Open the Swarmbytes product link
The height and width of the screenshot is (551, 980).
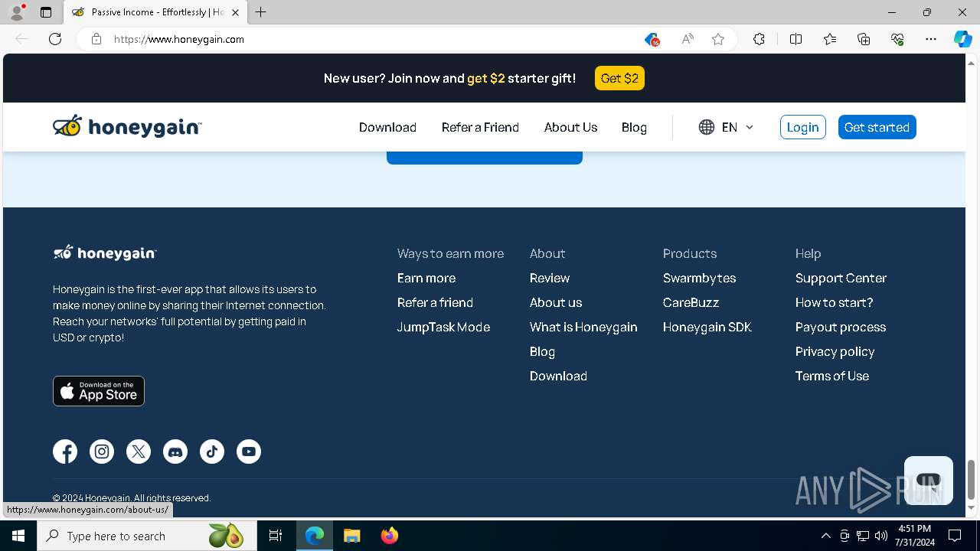pyautogui.click(x=699, y=278)
